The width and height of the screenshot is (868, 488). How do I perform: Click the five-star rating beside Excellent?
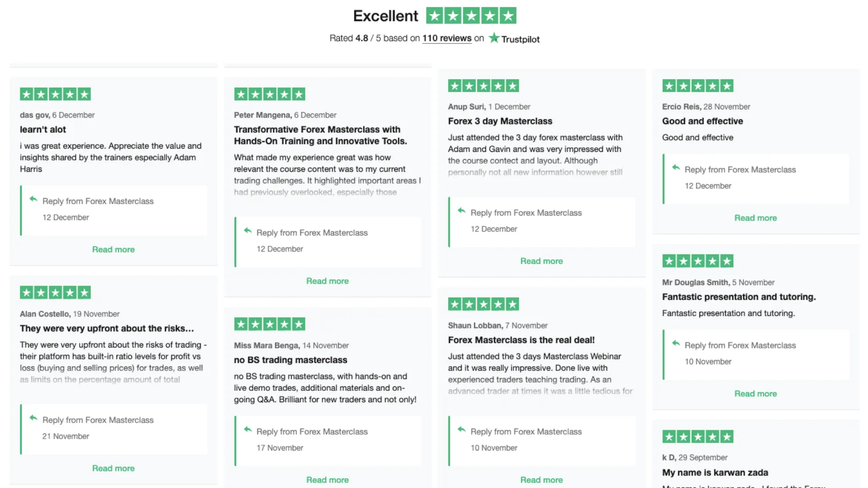471,16
